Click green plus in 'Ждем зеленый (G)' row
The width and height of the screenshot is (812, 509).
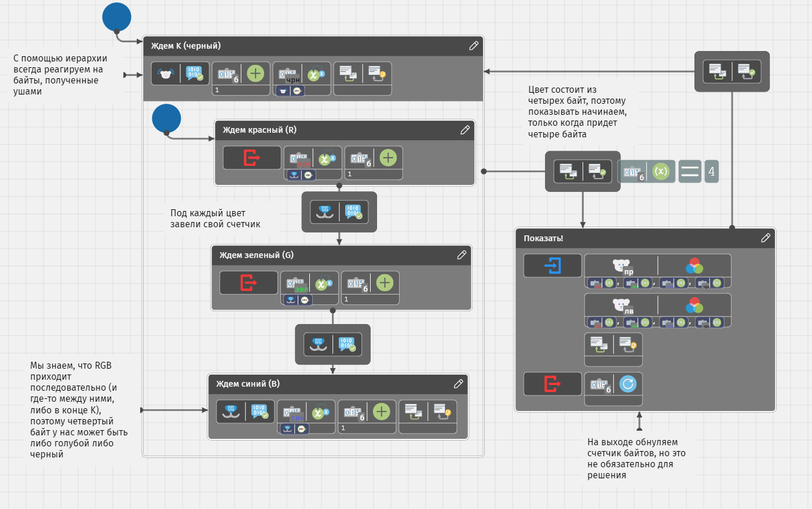pos(385,282)
